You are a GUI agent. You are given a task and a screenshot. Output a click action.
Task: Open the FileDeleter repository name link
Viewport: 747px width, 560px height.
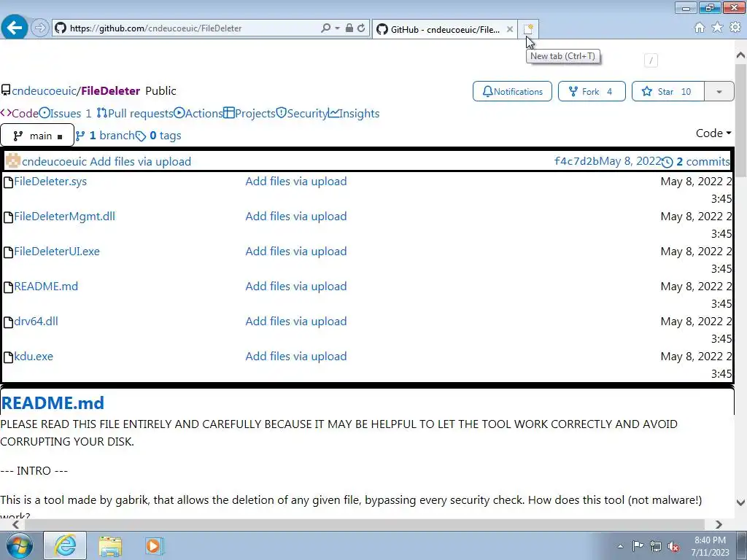click(111, 90)
